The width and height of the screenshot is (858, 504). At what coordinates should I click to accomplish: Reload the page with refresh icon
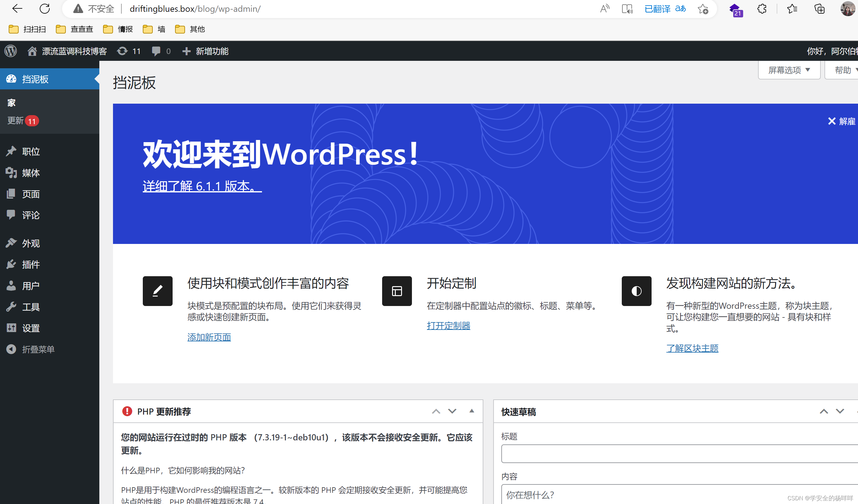click(x=45, y=9)
